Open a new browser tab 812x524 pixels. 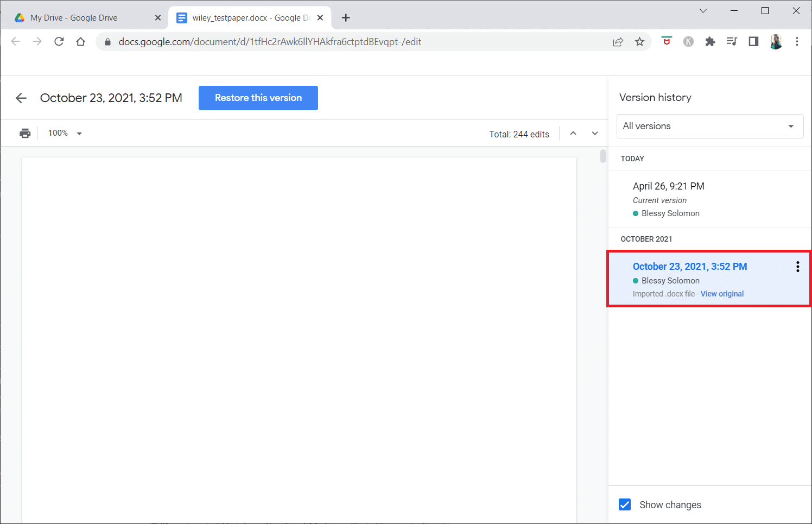[346, 18]
